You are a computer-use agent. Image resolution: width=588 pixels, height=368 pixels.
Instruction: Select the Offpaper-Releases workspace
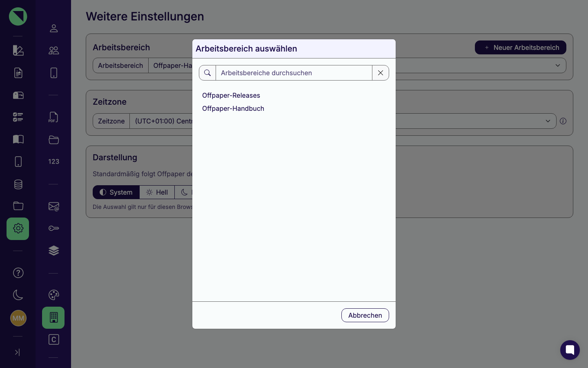point(231,95)
